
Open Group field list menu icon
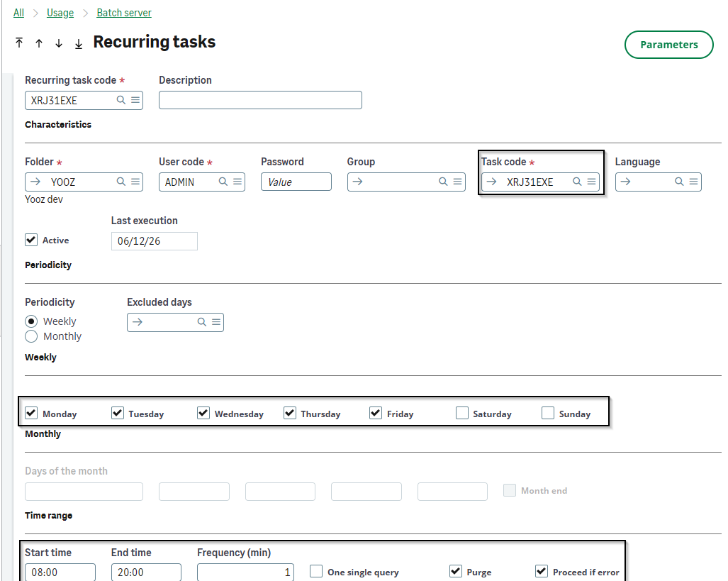point(457,182)
